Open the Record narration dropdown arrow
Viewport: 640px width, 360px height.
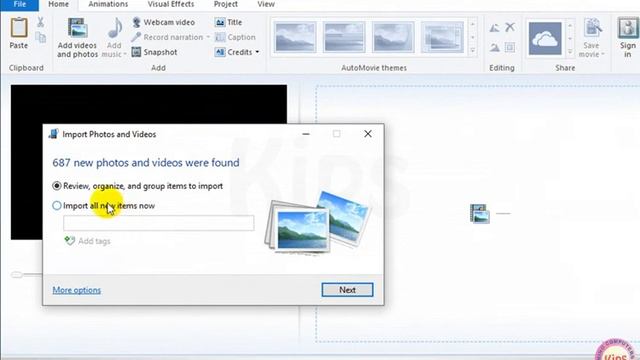click(208, 37)
